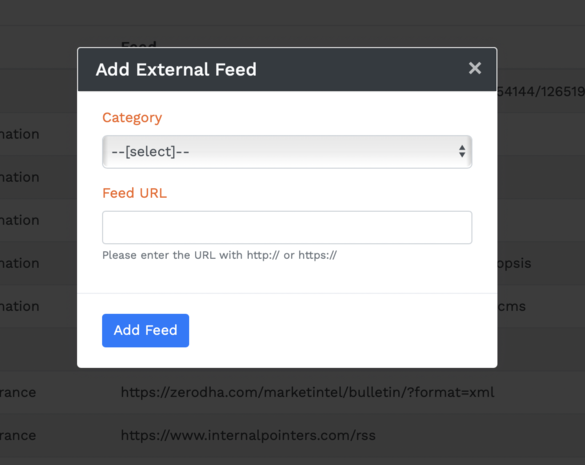Click the category cell beside the internalpointers URL
The width and height of the screenshot is (585, 465).
tap(18, 436)
